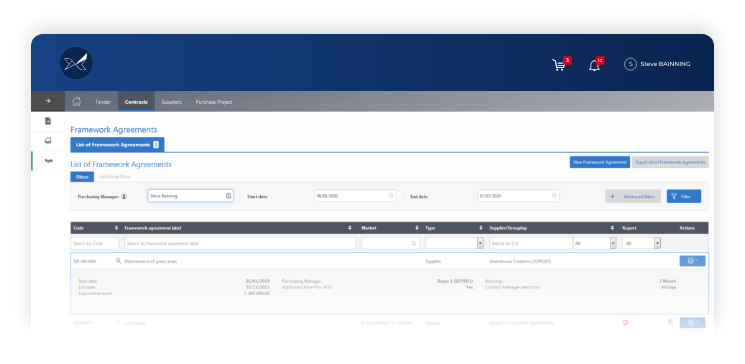Viewport: 745px width, 364px height.
Task: Click New Framework Agreement button
Action: (600, 162)
